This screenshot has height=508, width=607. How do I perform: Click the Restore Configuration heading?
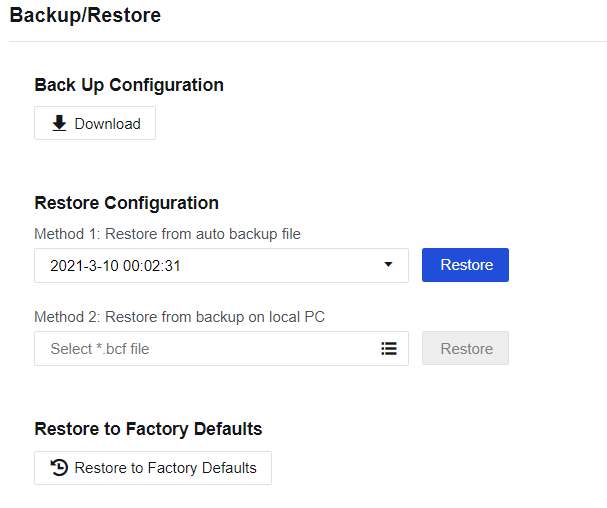[x=126, y=203]
